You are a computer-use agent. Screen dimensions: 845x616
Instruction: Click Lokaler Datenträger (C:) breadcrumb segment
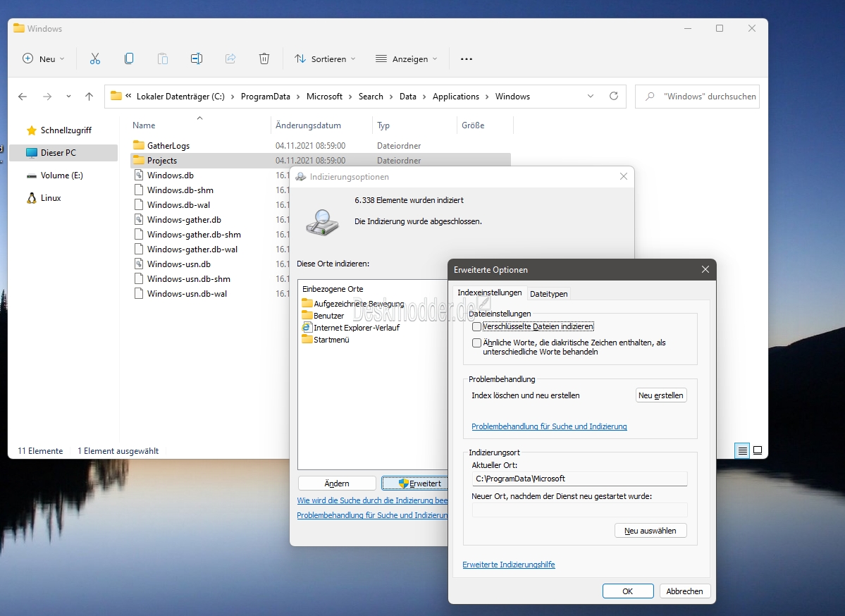point(180,97)
